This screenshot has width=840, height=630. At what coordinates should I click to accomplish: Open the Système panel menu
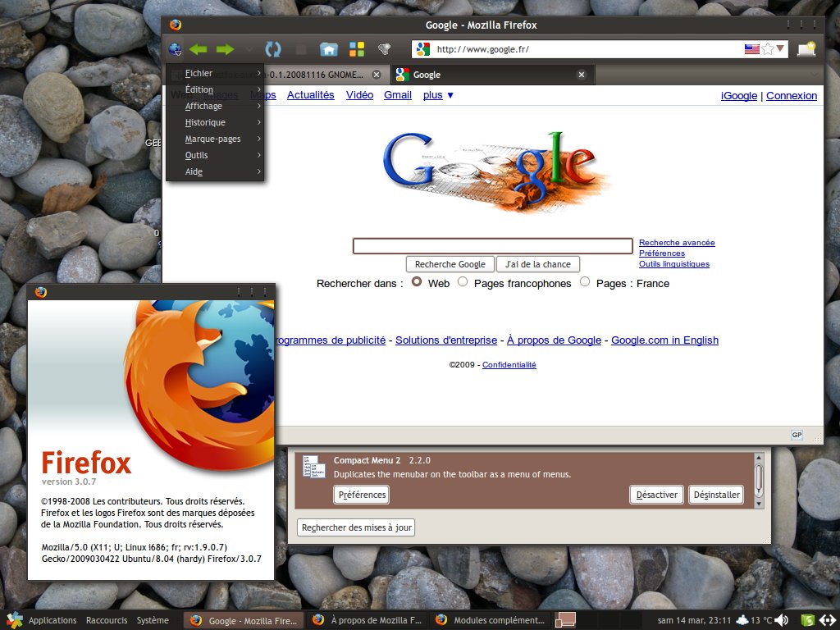pyautogui.click(x=153, y=620)
